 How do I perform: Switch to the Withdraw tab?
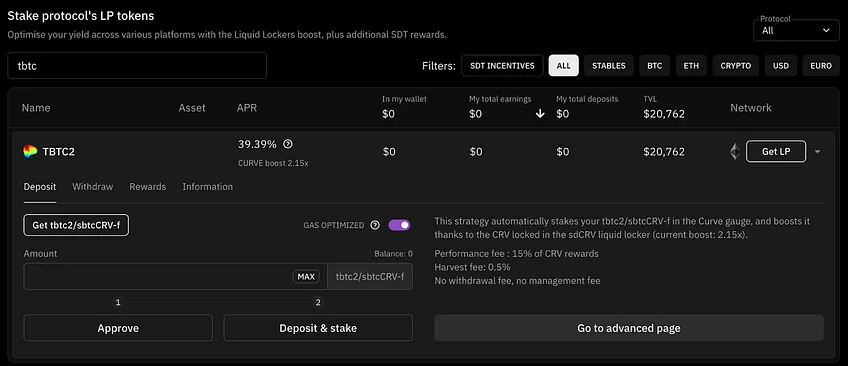(x=92, y=187)
